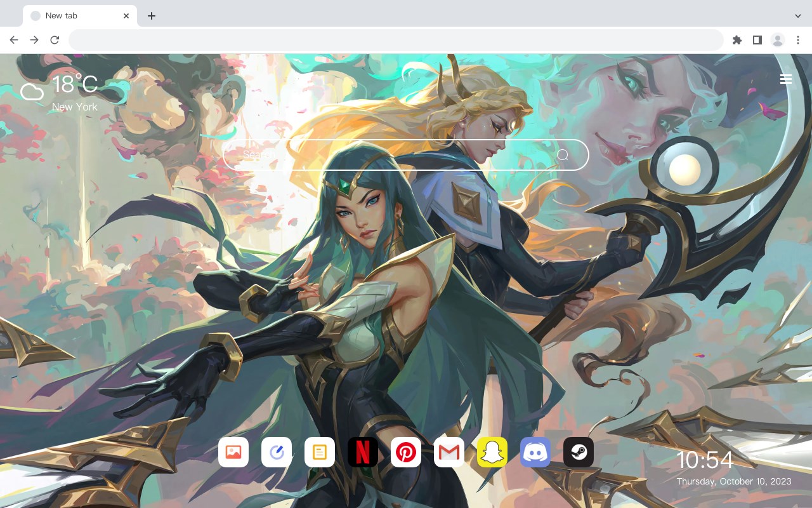Image resolution: width=812 pixels, height=508 pixels.
Task: Open the blue to-do check shortcut
Action: click(x=277, y=452)
